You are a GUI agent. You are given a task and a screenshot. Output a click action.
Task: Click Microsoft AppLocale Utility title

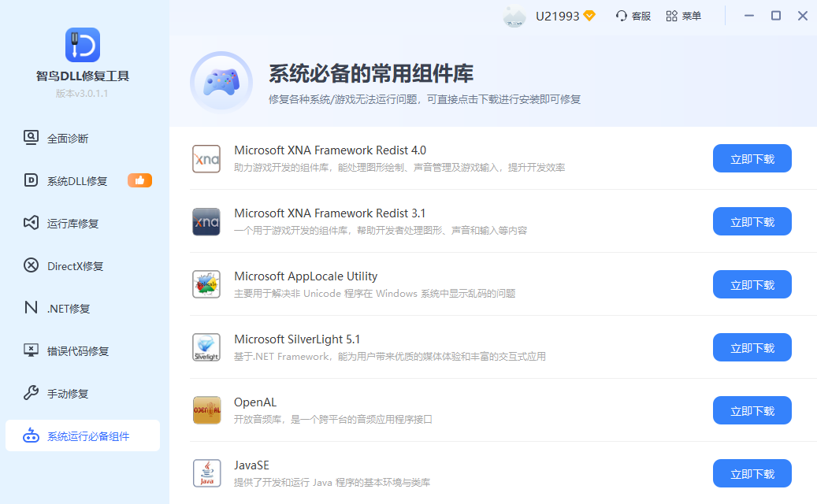tap(306, 276)
